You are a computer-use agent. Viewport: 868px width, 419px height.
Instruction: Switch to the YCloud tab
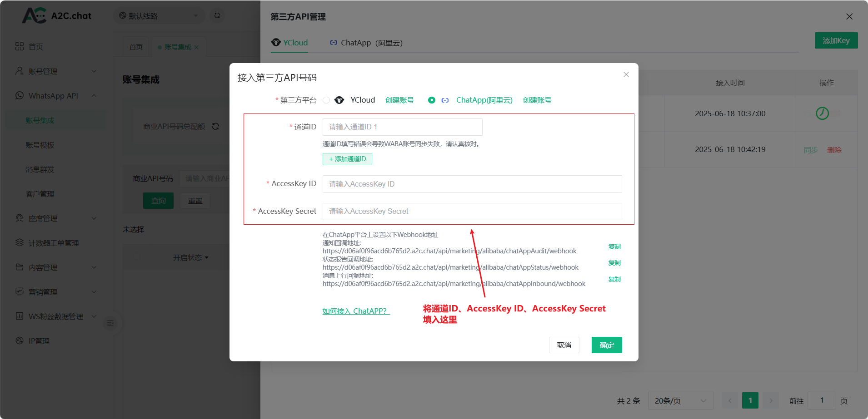(x=290, y=43)
